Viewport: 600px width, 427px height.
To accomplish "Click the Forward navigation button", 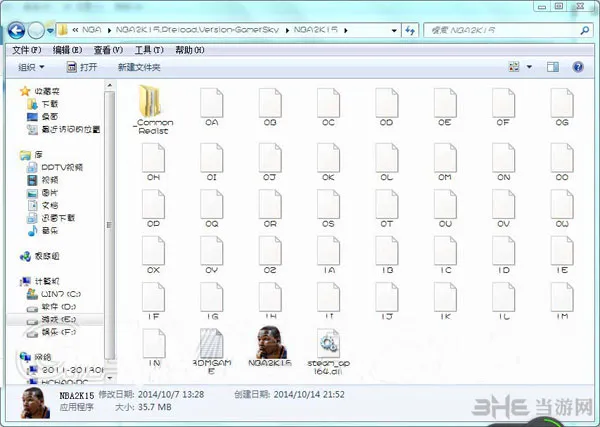I will (36, 30).
